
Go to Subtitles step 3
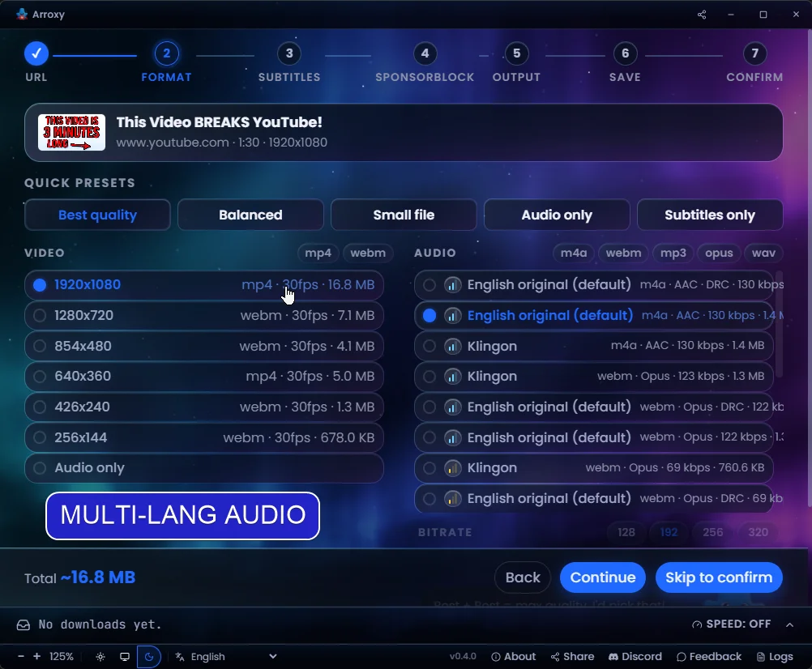[x=289, y=62]
